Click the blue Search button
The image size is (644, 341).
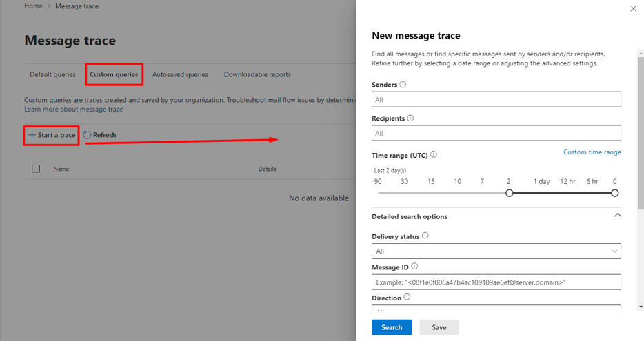392,327
